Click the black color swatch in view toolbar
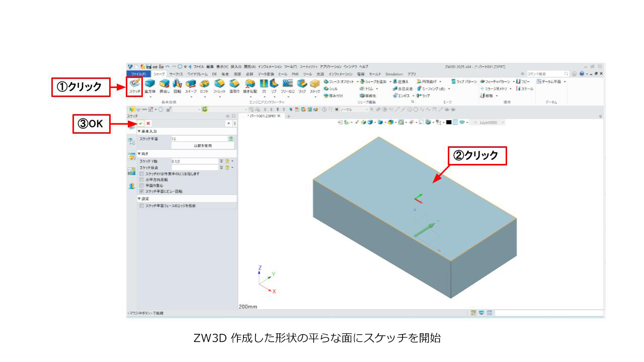Image resolution: width=644 pixels, height=362 pixels. [448, 122]
